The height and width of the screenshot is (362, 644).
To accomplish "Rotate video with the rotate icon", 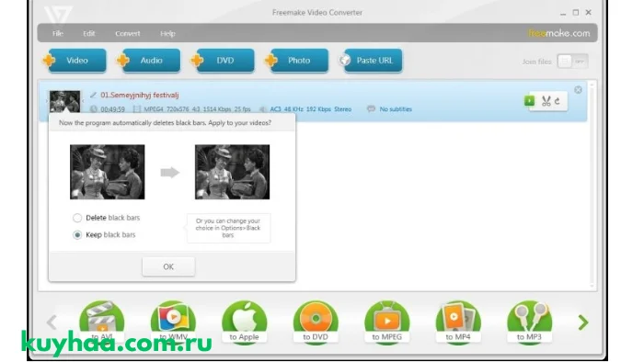I will [x=558, y=101].
